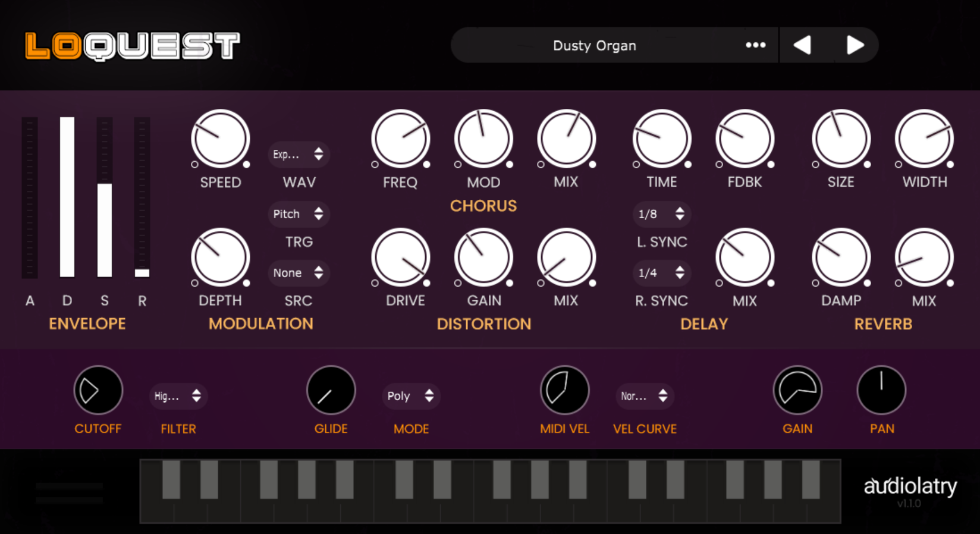Open the VEL CURVE dropdown
Screen dimensions: 980x534
pos(645,396)
